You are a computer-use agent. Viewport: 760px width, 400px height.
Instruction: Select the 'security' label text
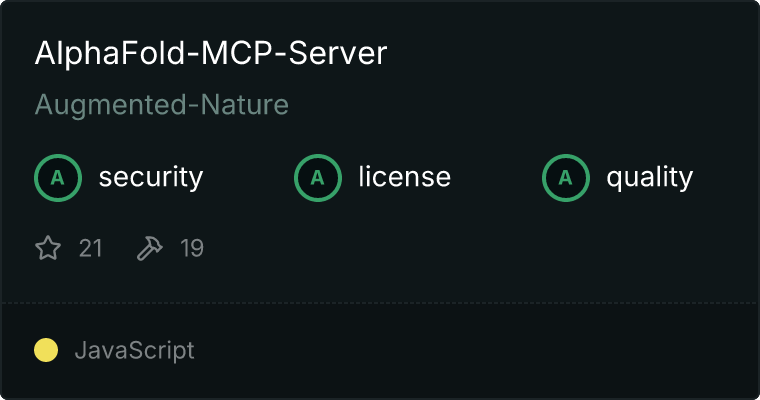pos(151,177)
